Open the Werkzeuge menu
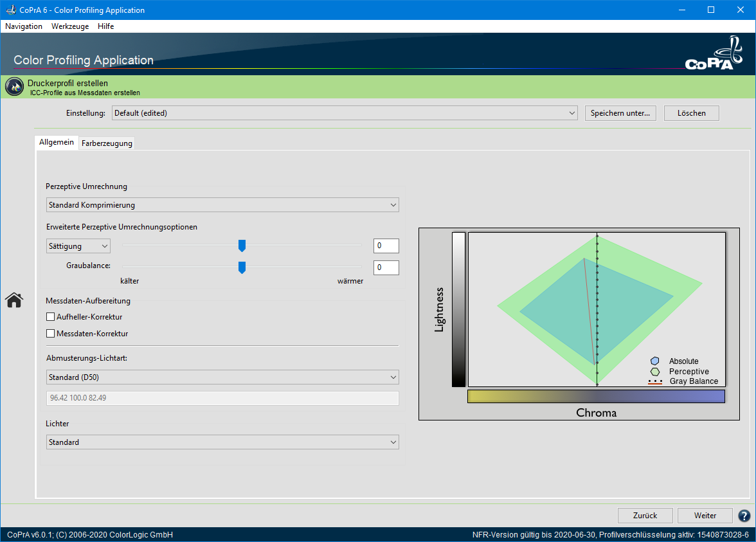 point(70,26)
